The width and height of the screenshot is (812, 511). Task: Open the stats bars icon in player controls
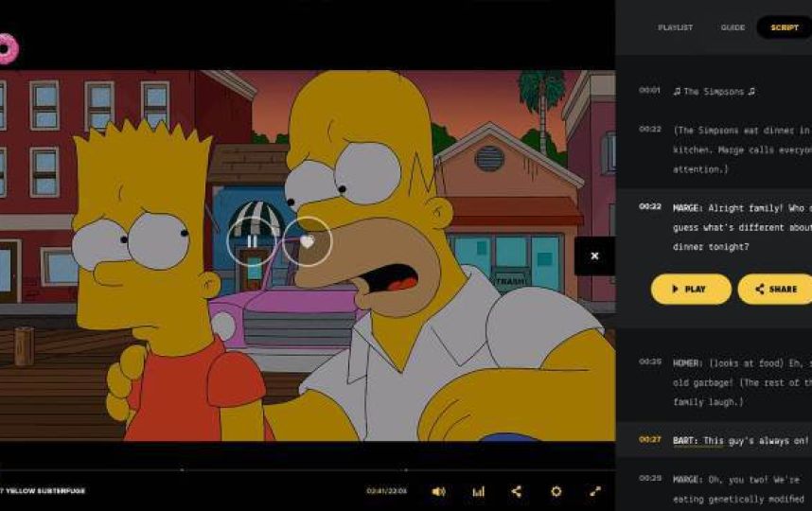[478, 491]
